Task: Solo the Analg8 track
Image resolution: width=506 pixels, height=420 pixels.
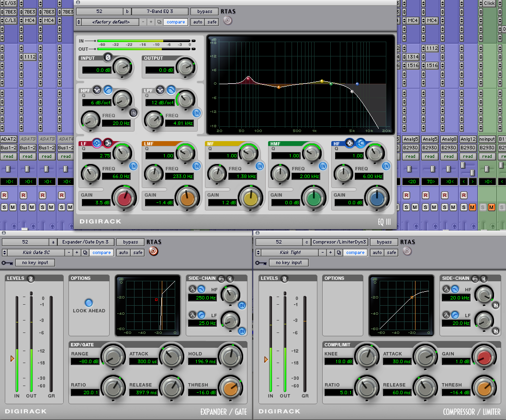Action: click(x=445, y=208)
